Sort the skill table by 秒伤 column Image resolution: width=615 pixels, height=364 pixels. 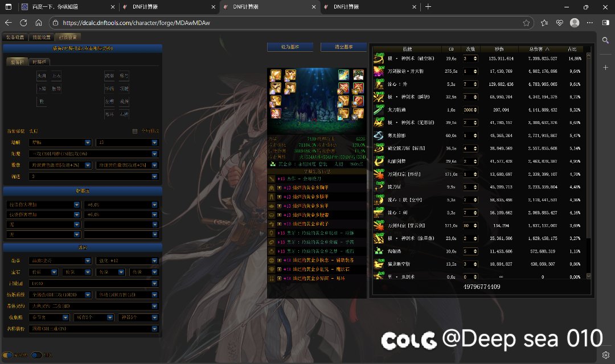click(499, 49)
